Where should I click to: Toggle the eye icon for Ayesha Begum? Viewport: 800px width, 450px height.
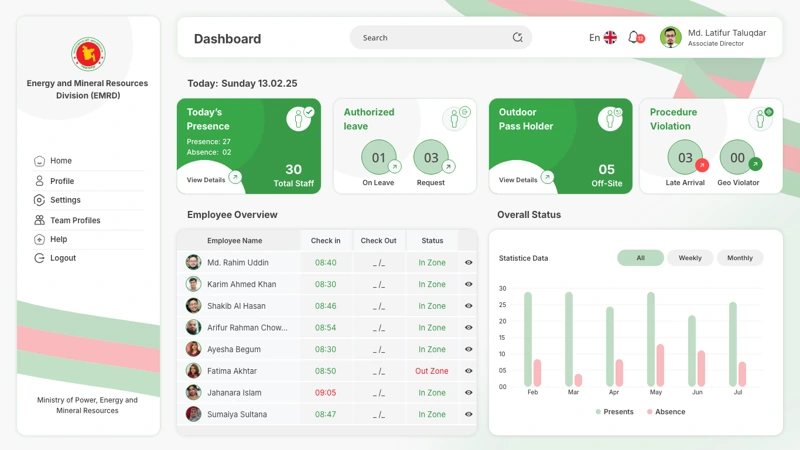468,349
